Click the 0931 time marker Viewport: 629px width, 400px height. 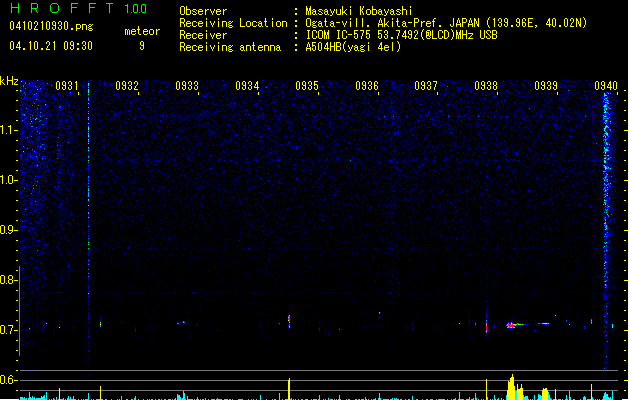67,86
